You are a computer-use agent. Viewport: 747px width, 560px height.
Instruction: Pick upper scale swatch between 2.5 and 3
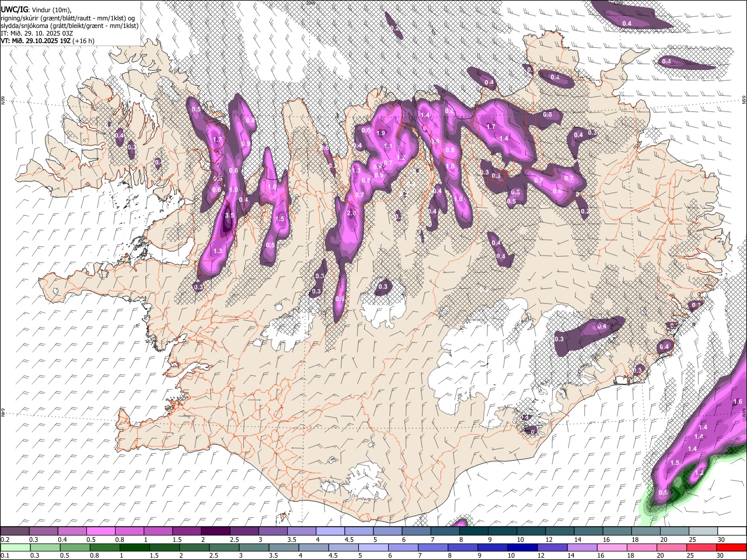click(244, 531)
